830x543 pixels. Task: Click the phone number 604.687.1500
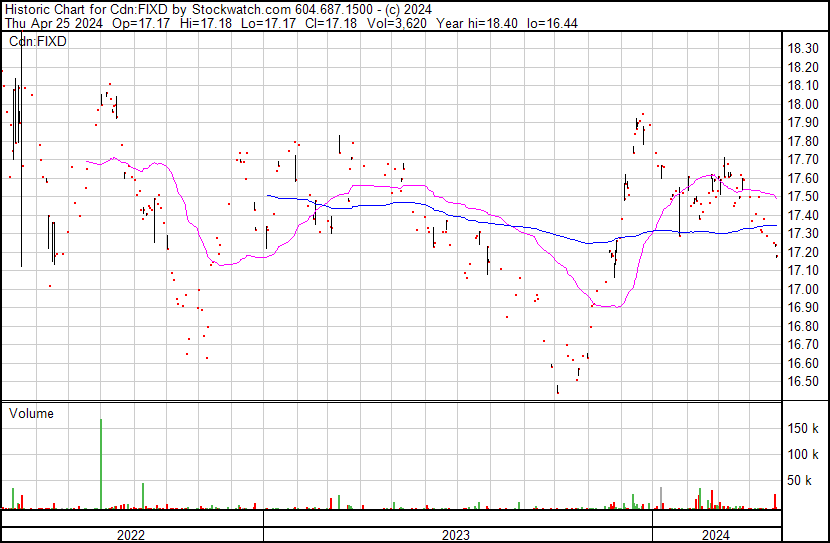(334, 10)
